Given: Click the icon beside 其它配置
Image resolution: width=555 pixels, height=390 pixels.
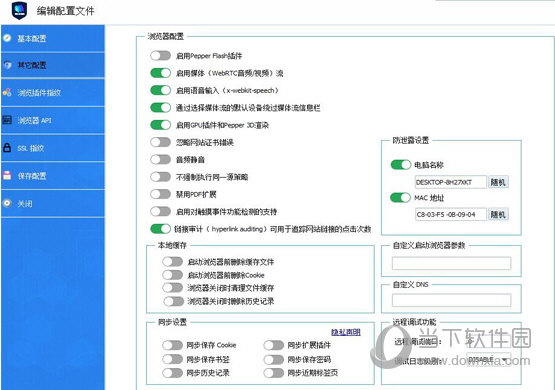Looking at the screenshot, I should pos(7,65).
